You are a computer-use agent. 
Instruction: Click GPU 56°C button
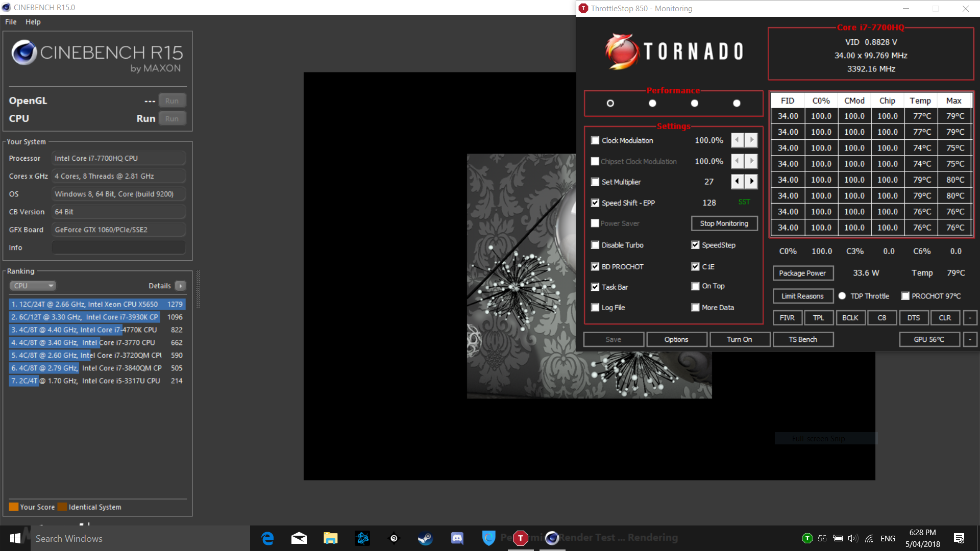pyautogui.click(x=929, y=339)
